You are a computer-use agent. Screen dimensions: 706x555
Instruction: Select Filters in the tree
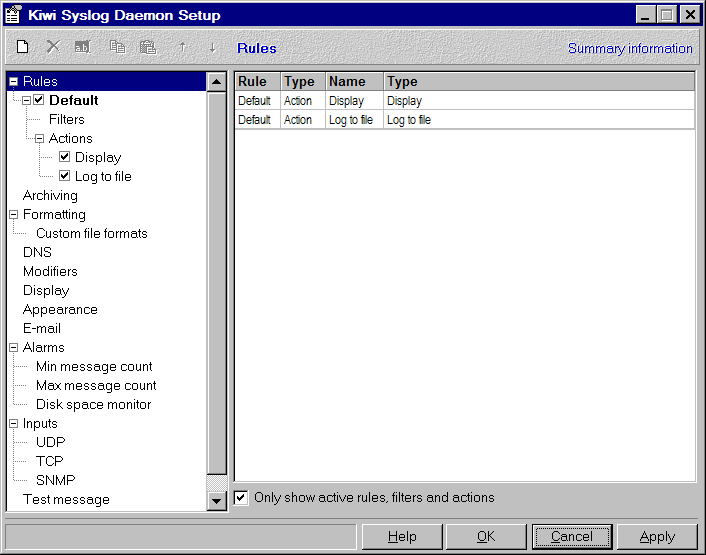[67, 119]
